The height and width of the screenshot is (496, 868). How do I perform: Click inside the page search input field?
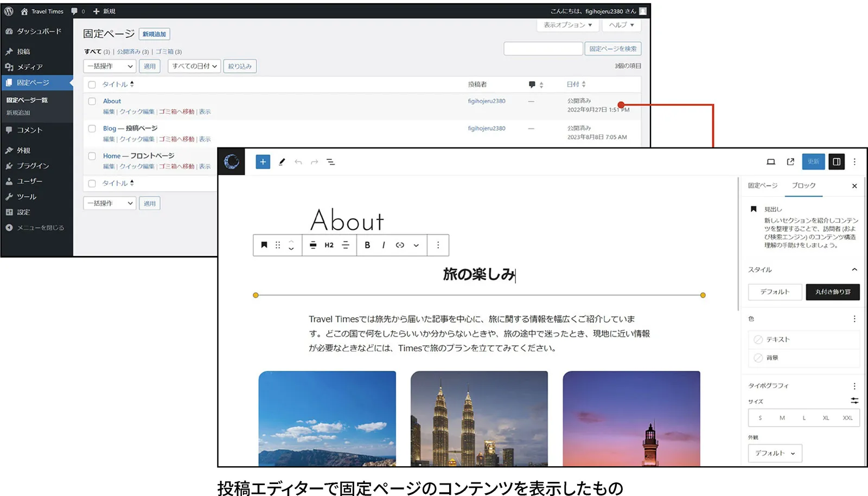542,48
